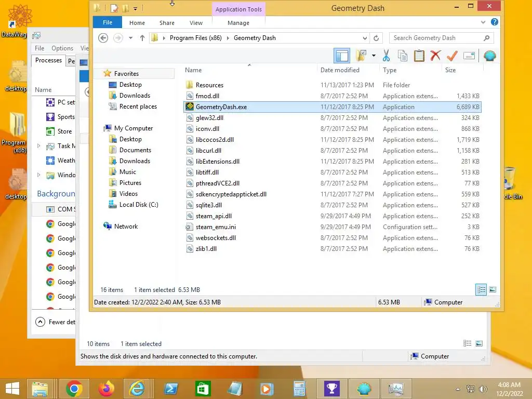
Task: Refresh the Geometry Dash folder
Action: pos(376,38)
